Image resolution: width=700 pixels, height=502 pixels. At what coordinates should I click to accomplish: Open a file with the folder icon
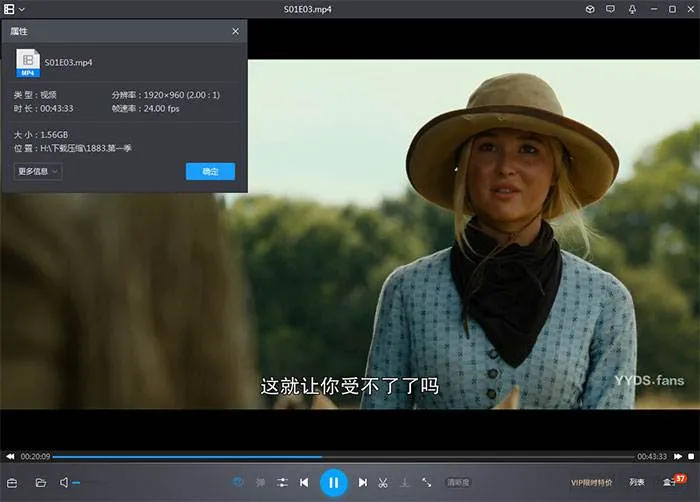41,483
